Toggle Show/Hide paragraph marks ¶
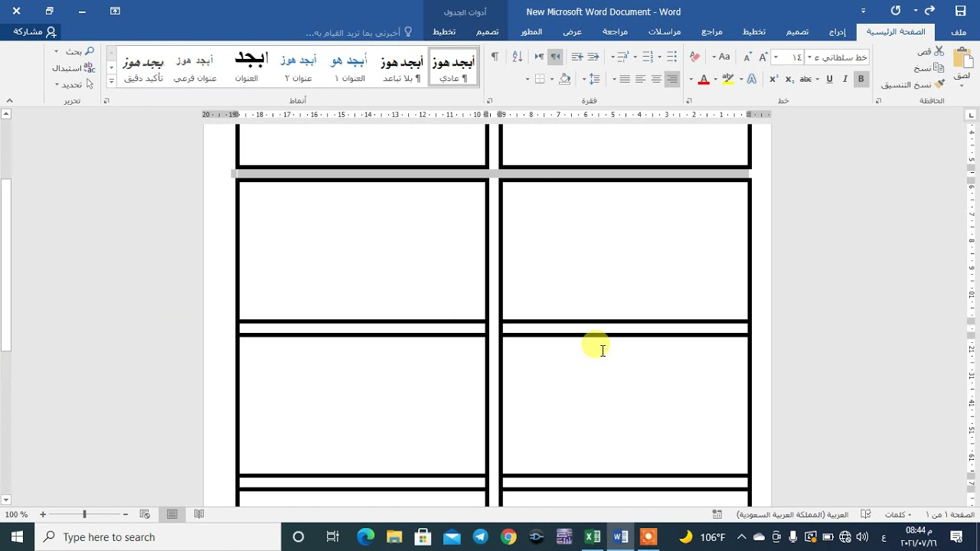The height and width of the screenshot is (551, 980). (495, 57)
